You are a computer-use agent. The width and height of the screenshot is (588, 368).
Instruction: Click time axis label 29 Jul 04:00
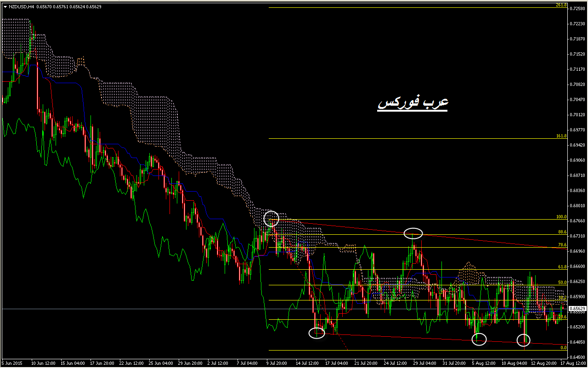425,363
